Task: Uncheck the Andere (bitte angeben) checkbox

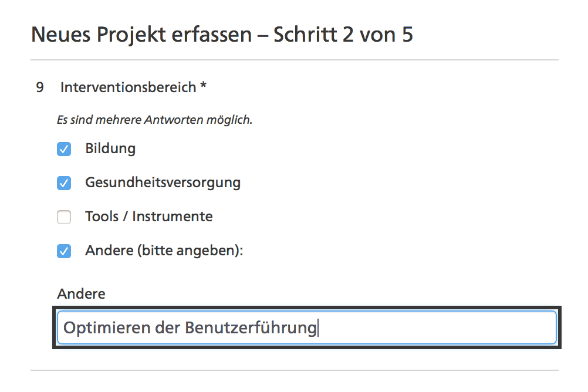Action: [x=64, y=252]
